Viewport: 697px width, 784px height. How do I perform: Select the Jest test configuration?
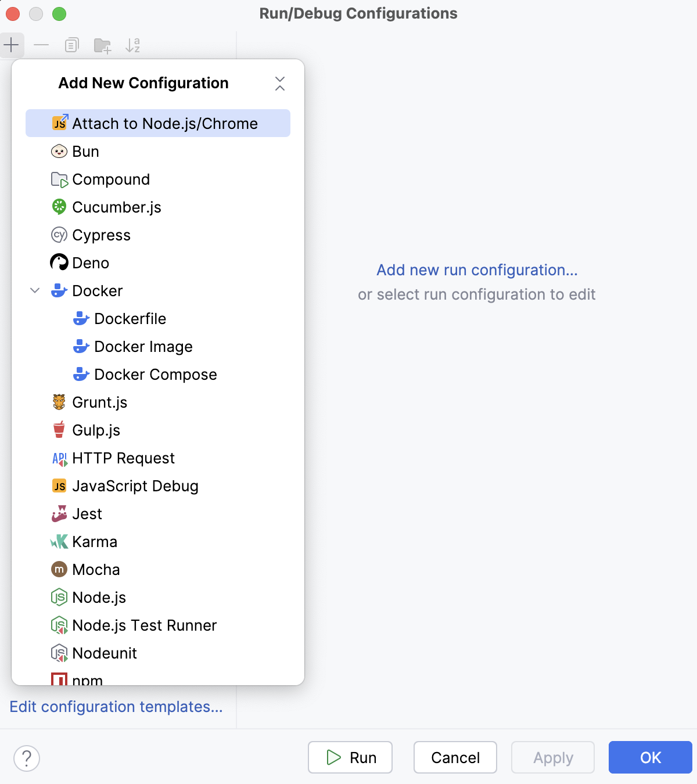(x=87, y=513)
